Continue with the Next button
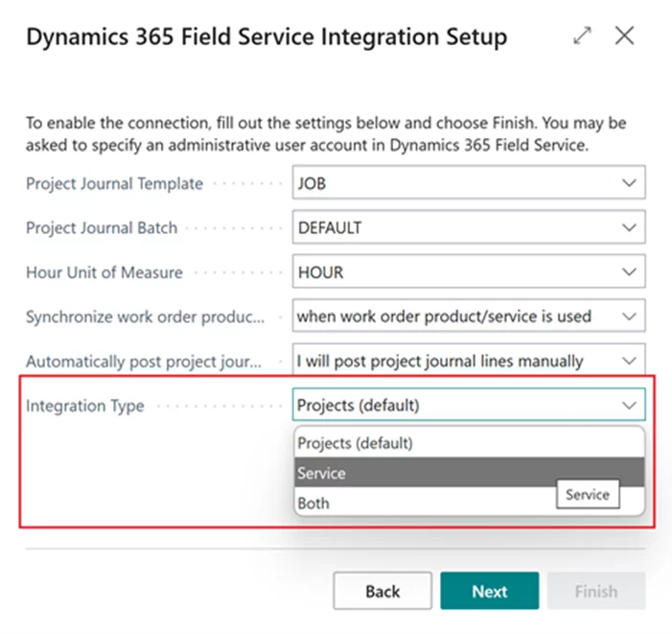Viewport: 672px width, 634px height. click(490, 591)
